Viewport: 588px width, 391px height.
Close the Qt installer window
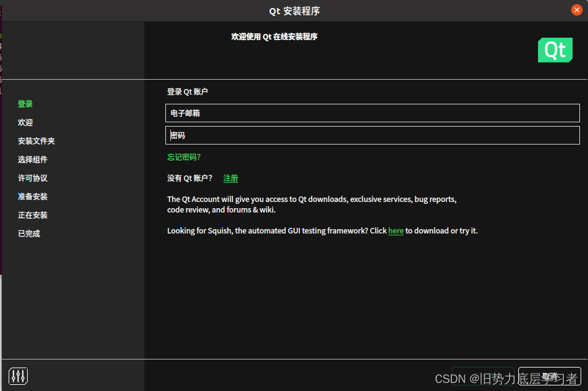(x=577, y=10)
